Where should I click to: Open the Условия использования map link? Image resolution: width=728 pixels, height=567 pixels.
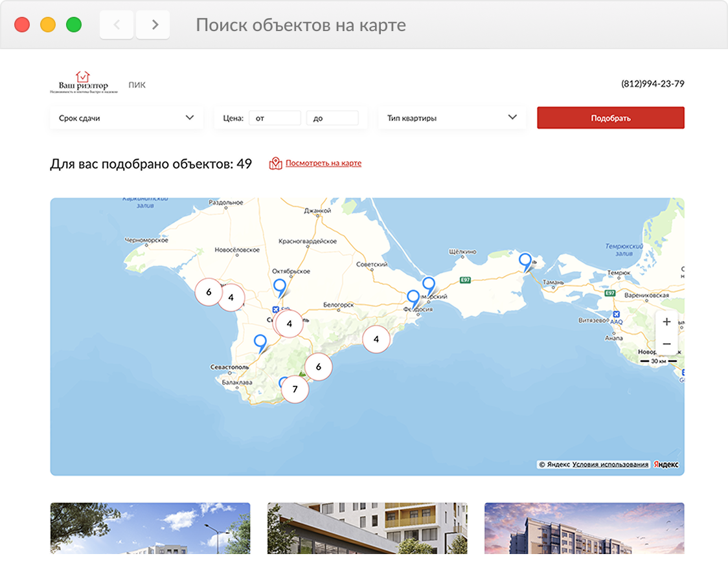(x=610, y=465)
